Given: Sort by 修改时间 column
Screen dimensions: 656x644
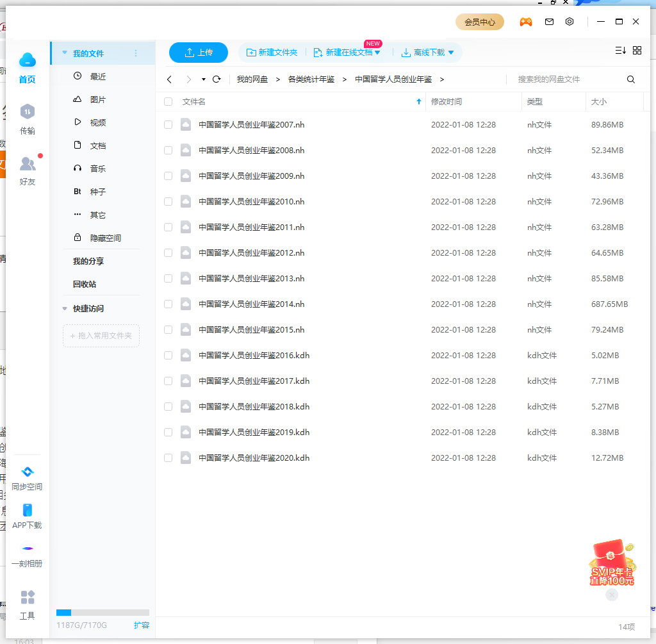Looking at the screenshot, I should (x=447, y=102).
